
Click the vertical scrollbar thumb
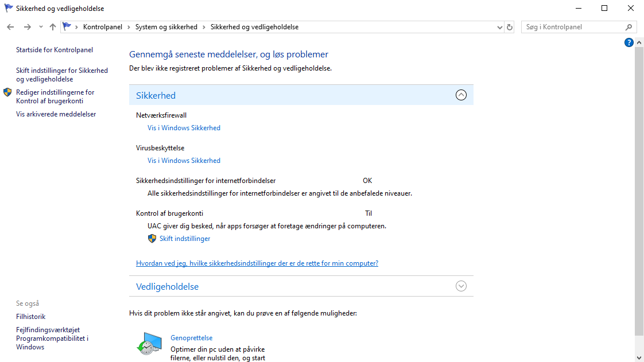point(639,191)
